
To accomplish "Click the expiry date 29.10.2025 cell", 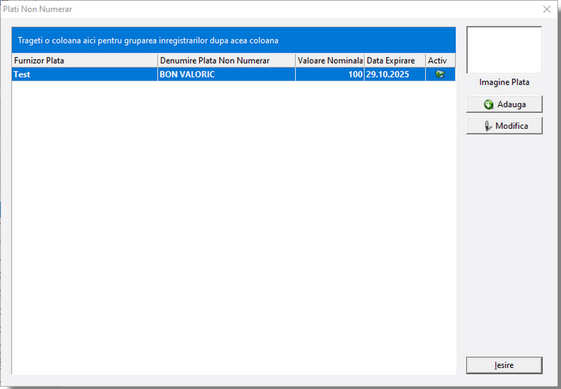I will tap(395, 74).
